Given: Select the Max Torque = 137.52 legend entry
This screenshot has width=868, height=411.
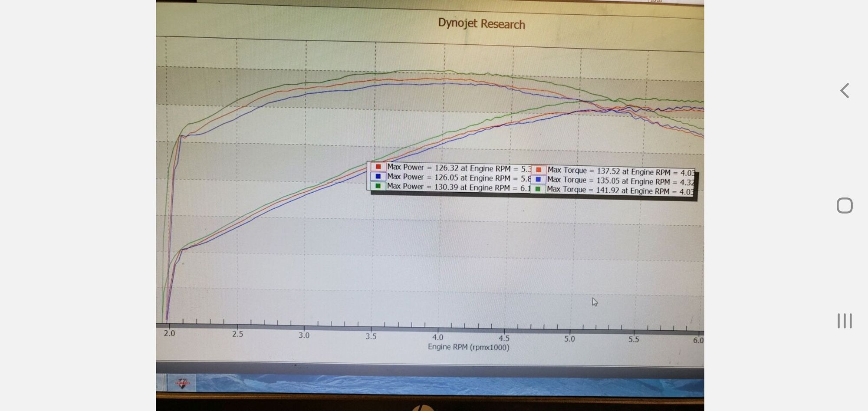Looking at the screenshot, I should coord(620,171).
